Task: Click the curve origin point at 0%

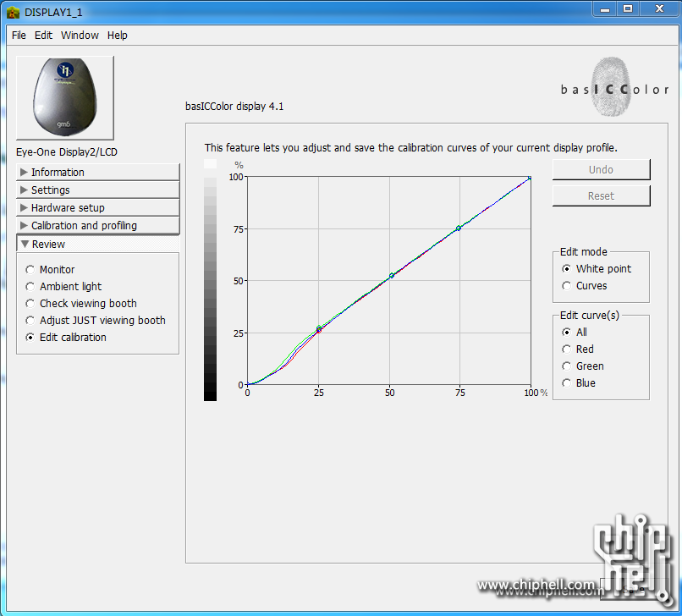Action: [248, 384]
